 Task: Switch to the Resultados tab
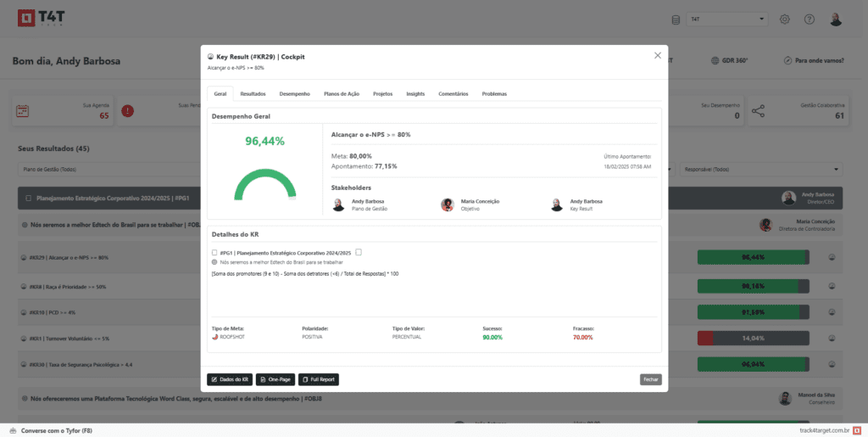click(x=253, y=93)
